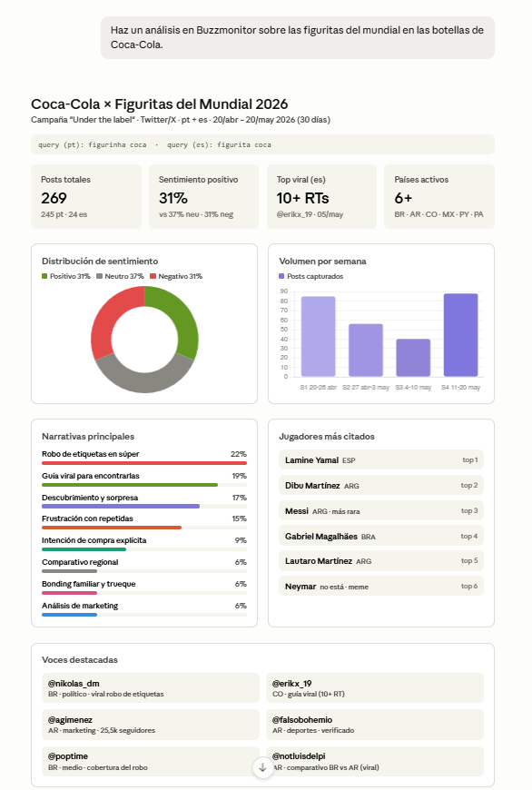Click the Comparativo regional bar
Viewport: 532px width, 790px height.
tap(69, 571)
